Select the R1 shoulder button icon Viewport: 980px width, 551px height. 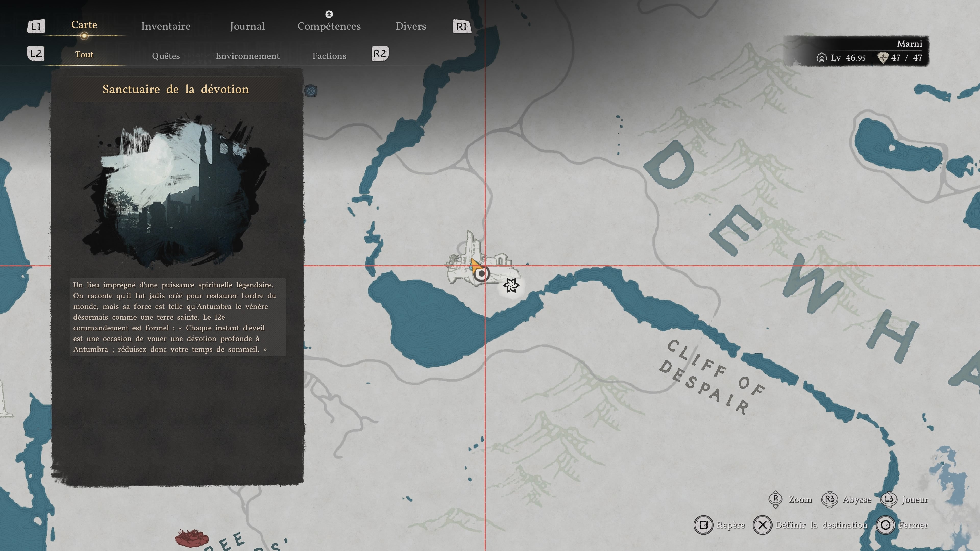click(462, 27)
